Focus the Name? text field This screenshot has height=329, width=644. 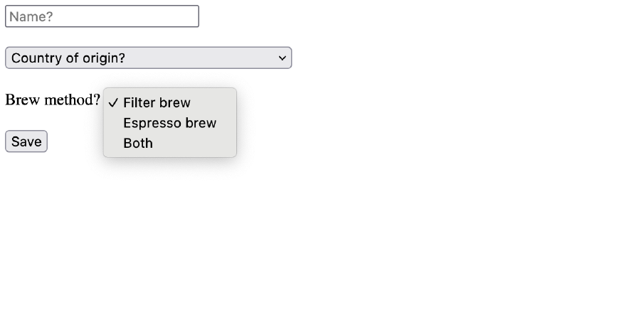[x=102, y=16]
